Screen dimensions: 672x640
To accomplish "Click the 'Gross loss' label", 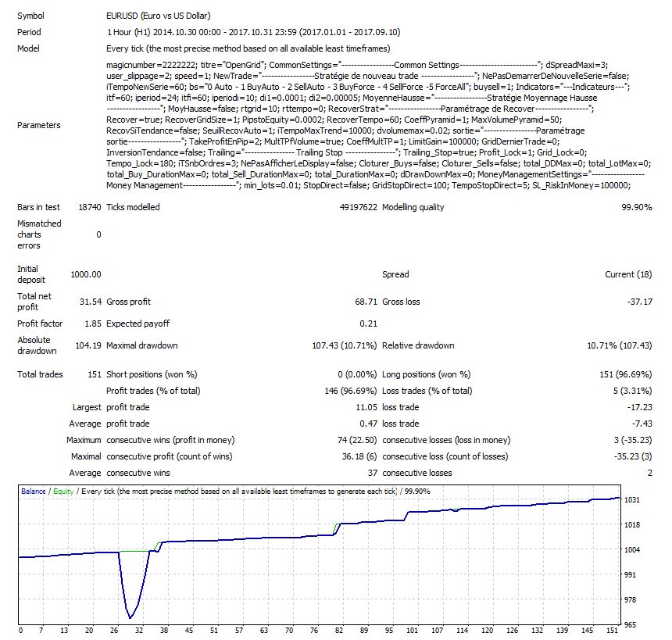I will coord(401,302).
